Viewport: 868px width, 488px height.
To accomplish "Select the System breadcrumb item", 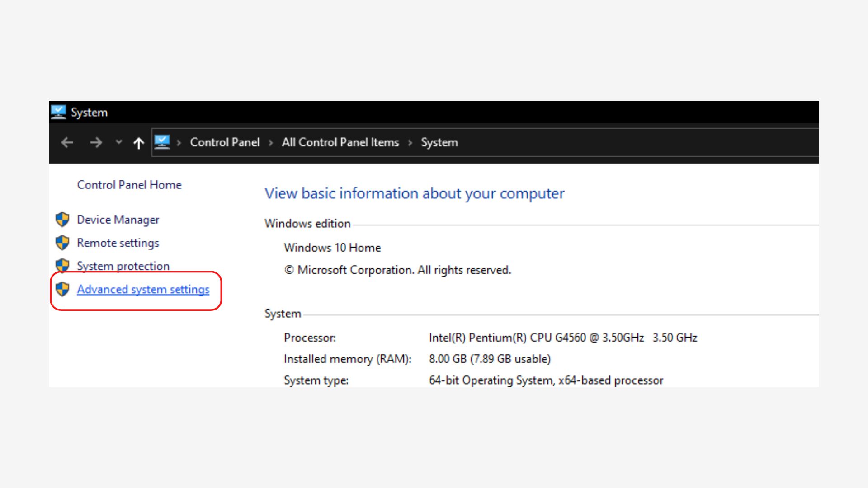I will (x=439, y=142).
